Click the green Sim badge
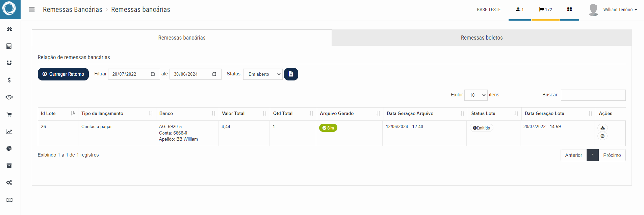The height and width of the screenshot is (215, 644). (328, 128)
